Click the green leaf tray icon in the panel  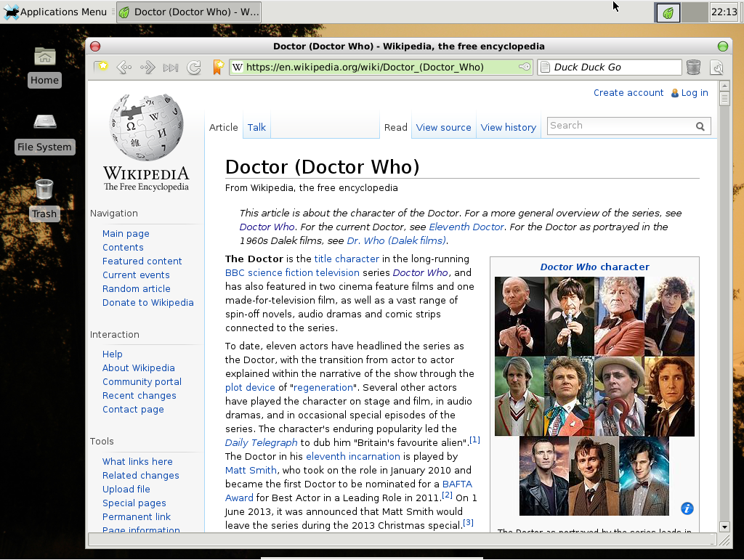click(668, 12)
